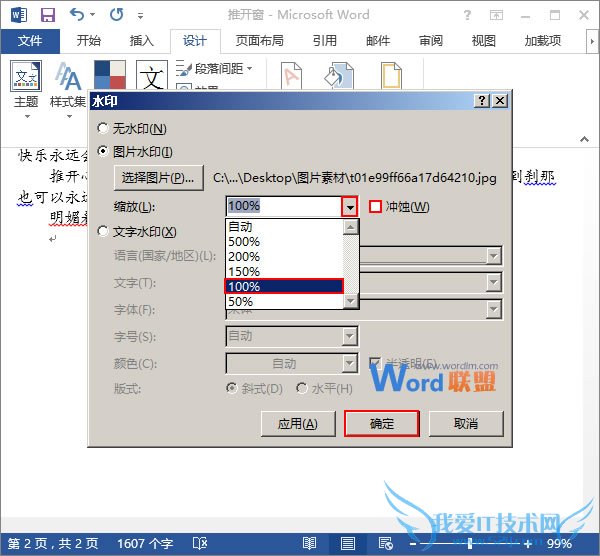Switch to Read Mode view icon
Viewport: 600px width, 556px height.
309,543
